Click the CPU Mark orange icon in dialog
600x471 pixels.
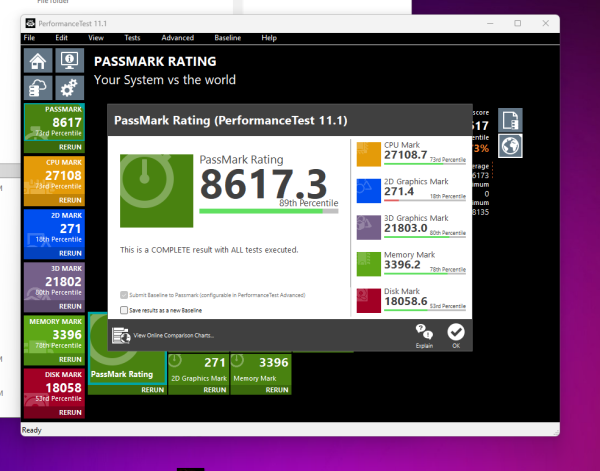(368, 154)
